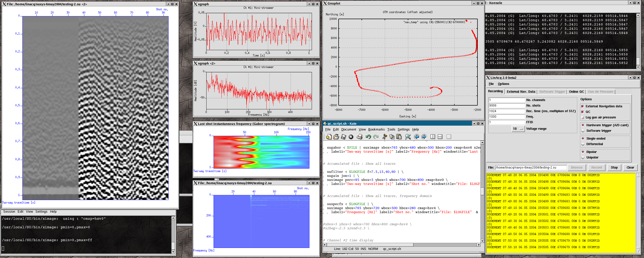Select Differential input mode
The height and width of the screenshot is (258, 644).
[583, 144]
